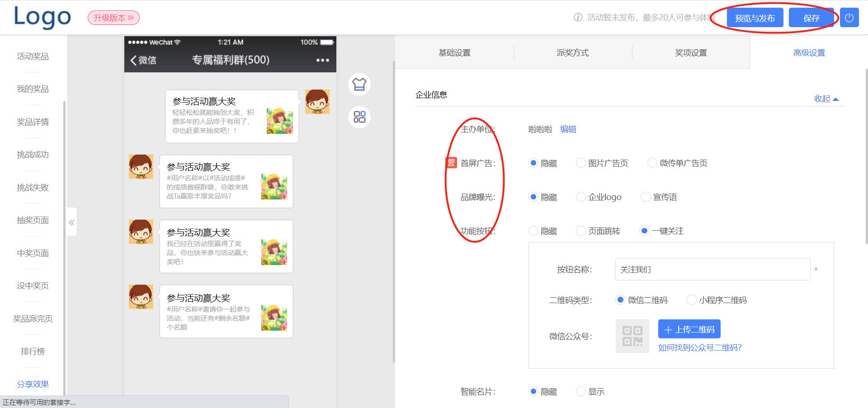This screenshot has width=868, height=408.
Task: Open 分享效果 in sidebar
Action: point(33,384)
